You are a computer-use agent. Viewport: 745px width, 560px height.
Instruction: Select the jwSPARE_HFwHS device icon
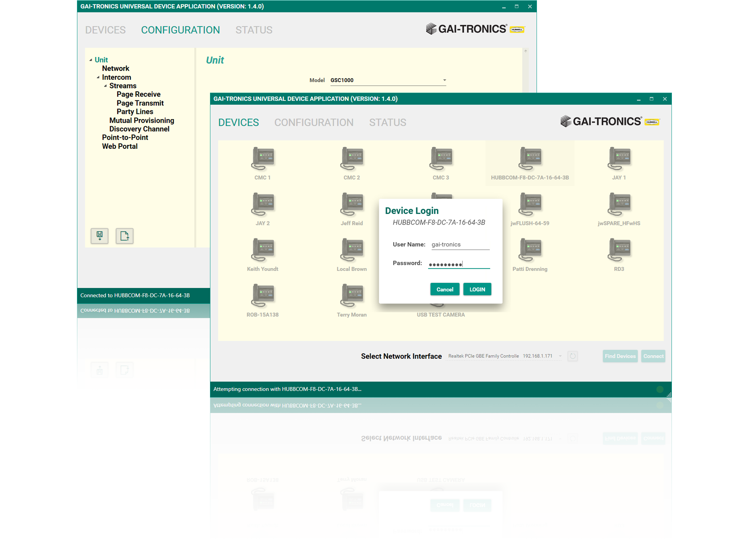[x=619, y=205]
